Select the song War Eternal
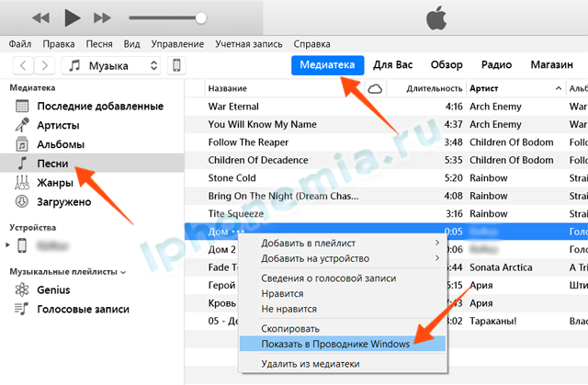Screen dimensions: 588x385 (233, 107)
